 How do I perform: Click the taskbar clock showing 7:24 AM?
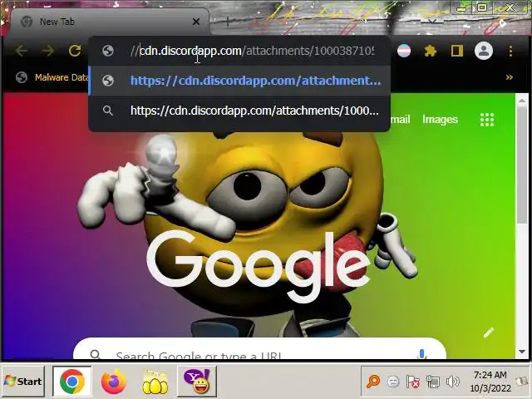click(490, 382)
